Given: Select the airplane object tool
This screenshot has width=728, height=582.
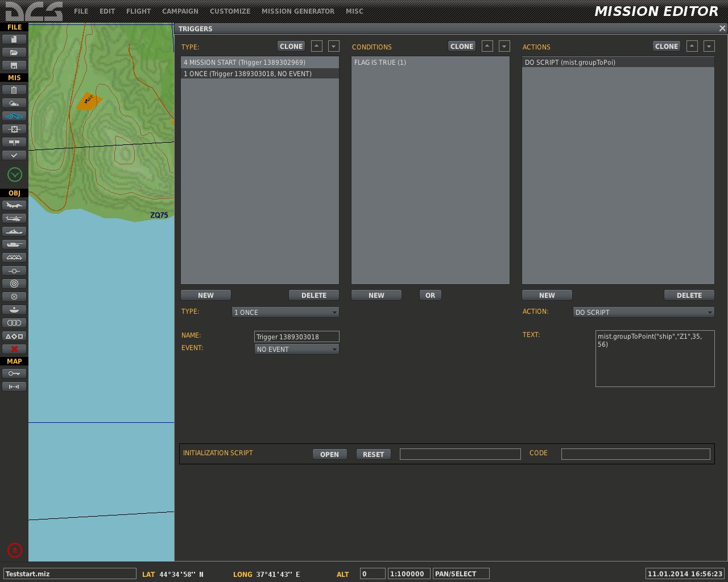Looking at the screenshot, I should coord(14,205).
